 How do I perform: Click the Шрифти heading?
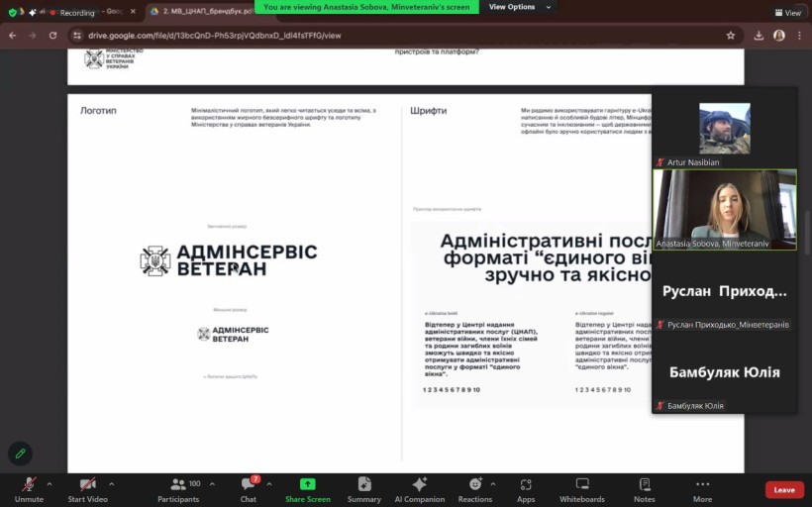(x=428, y=110)
